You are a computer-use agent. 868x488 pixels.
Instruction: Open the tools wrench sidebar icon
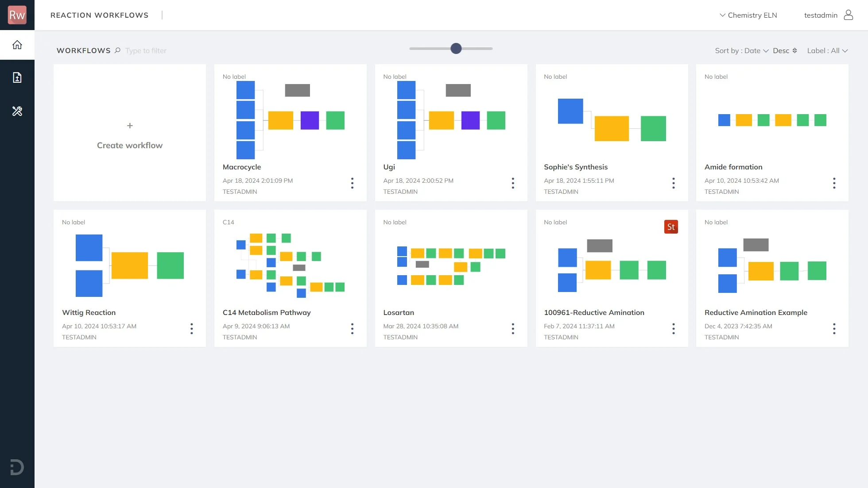point(17,111)
